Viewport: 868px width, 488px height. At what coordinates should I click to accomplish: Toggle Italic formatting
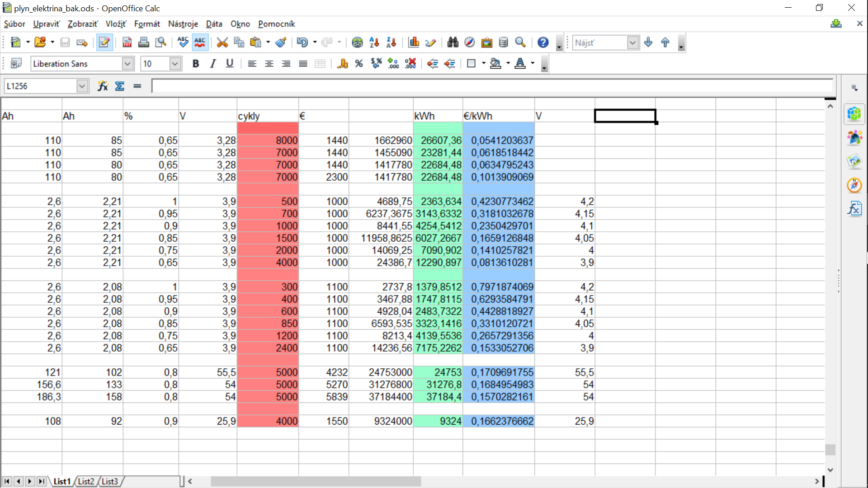click(212, 64)
